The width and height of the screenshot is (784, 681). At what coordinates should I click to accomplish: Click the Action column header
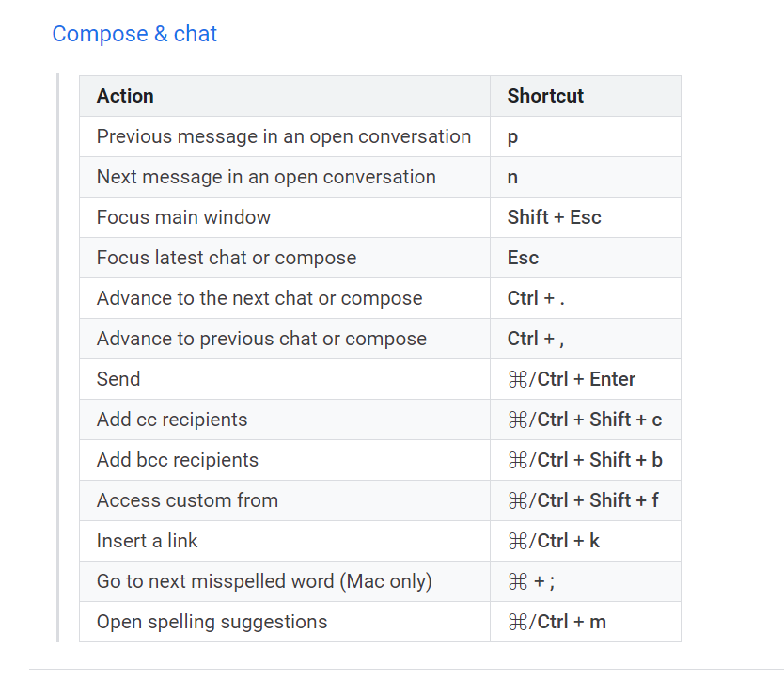tap(125, 96)
